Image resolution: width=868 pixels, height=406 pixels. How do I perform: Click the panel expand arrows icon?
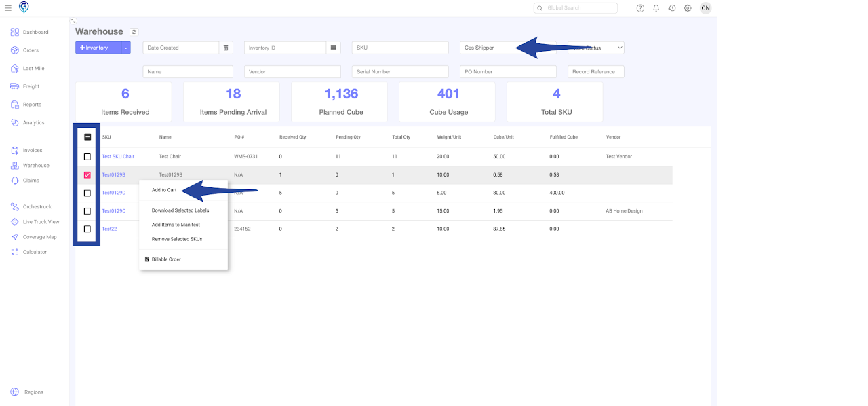[x=73, y=21]
